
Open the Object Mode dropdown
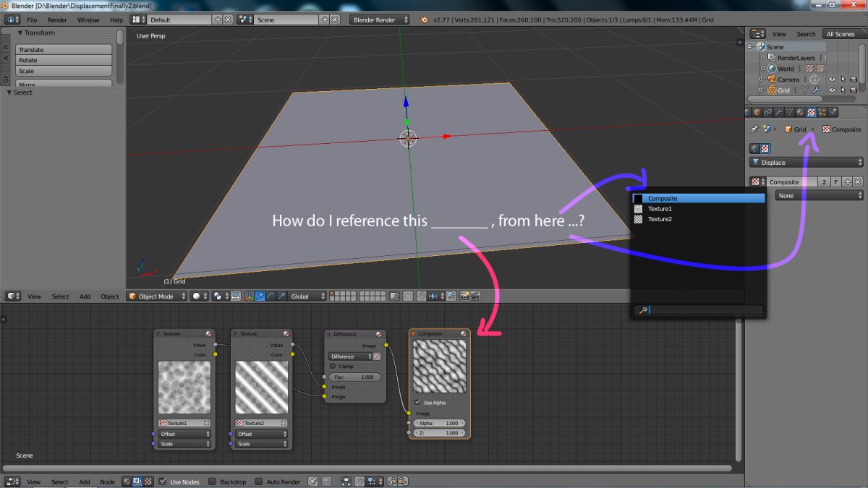click(157, 296)
